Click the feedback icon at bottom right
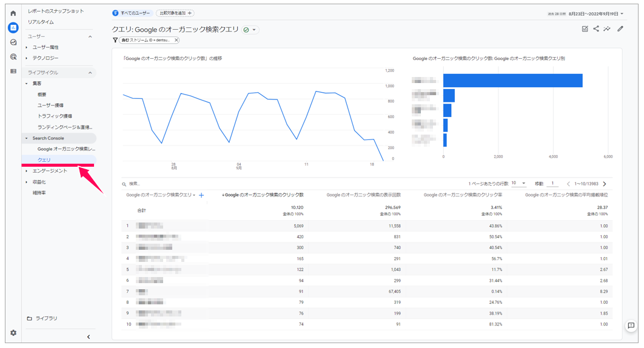644x348 pixels. pyautogui.click(x=631, y=326)
